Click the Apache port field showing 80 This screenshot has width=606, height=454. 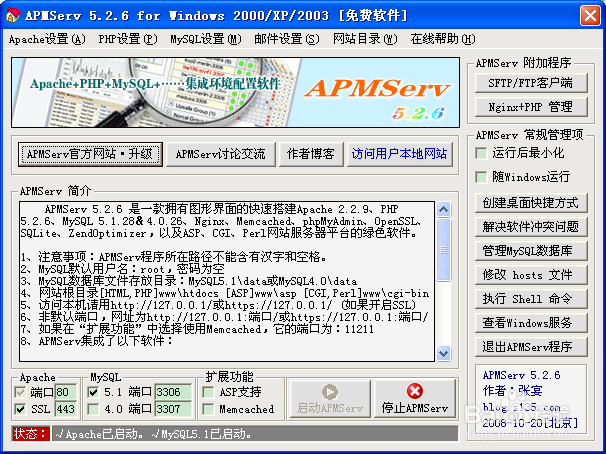click(x=66, y=392)
